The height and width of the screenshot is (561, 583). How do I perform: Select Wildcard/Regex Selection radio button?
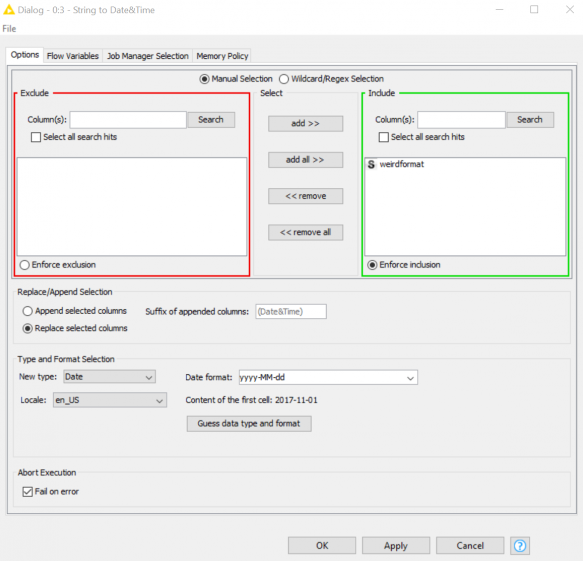pos(284,79)
